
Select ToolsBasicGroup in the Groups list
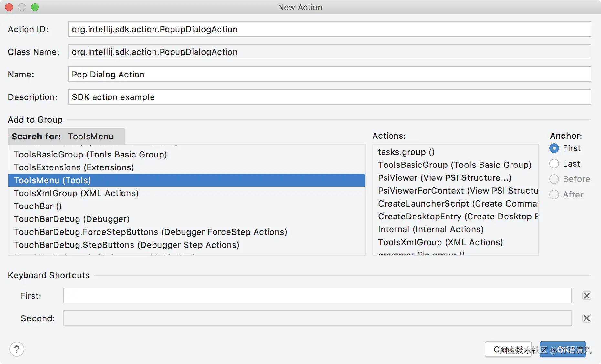(x=187, y=155)
